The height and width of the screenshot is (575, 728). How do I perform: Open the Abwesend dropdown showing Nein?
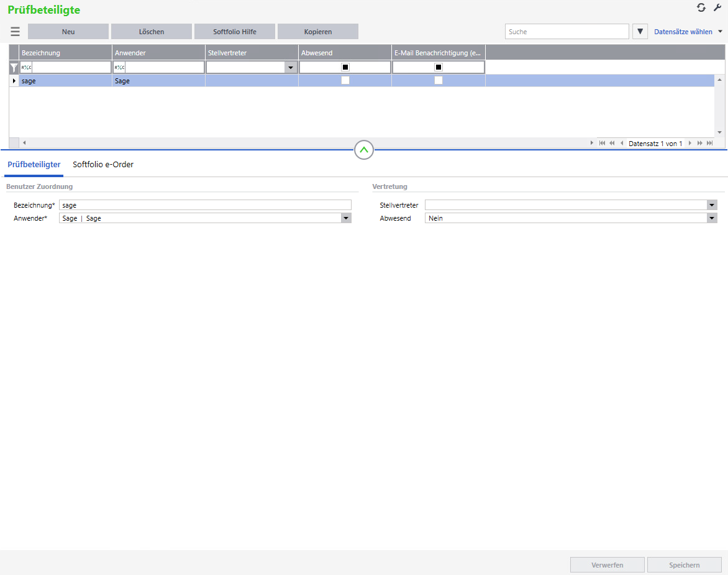click(x=712, y=218)
